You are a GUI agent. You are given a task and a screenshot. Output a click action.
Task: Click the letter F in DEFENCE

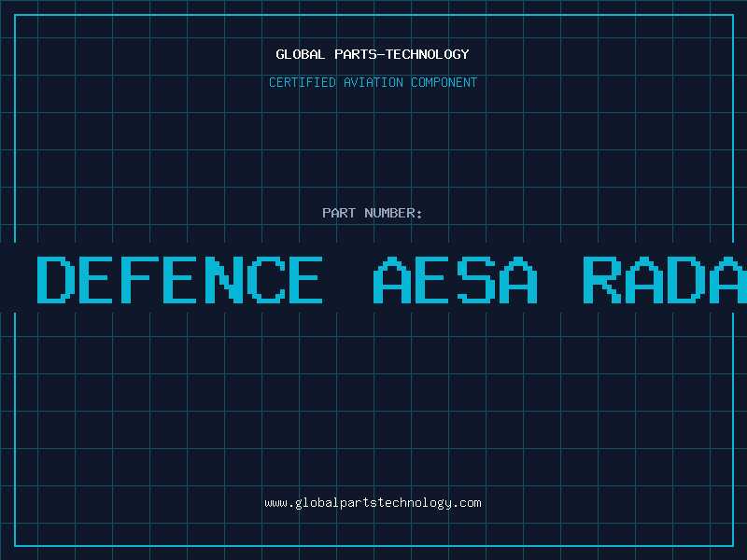tap(138, 280)
